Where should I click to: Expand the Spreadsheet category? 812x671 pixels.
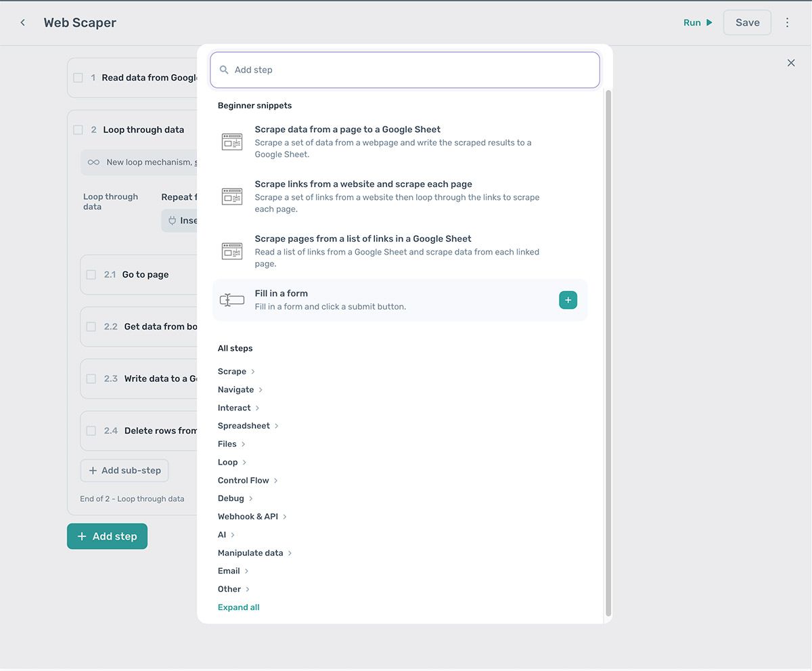click(x=248, y=426)
